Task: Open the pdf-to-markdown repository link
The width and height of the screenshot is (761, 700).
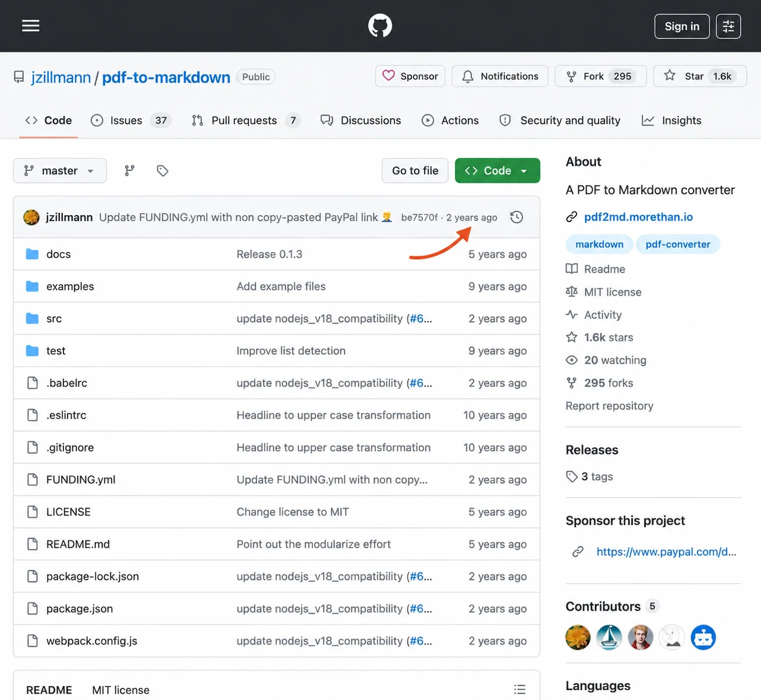Action: coord(166,77)
